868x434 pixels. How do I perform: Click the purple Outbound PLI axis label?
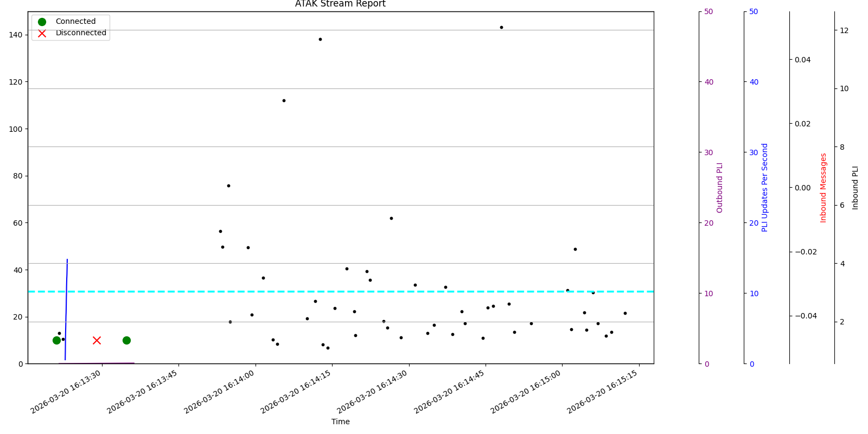coord(720,187)
